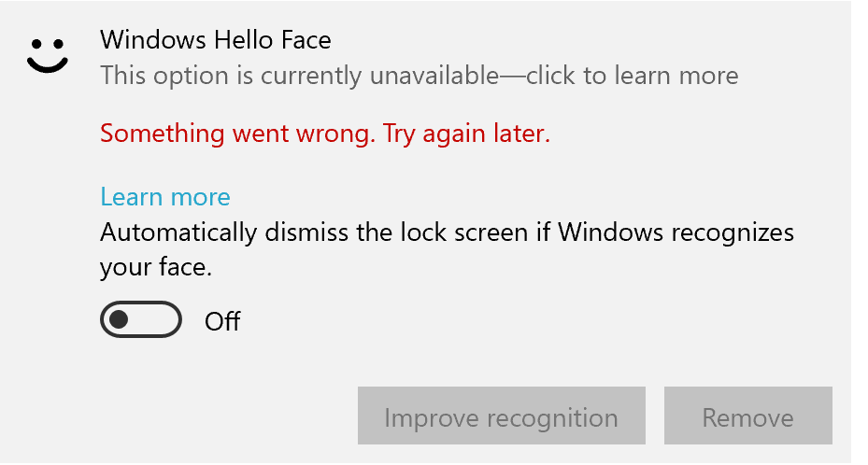Remove Windows Hello Face sign-in
The height and width of the screenshot is (465, 868).
pyautogui.click(x=747, y=416)
